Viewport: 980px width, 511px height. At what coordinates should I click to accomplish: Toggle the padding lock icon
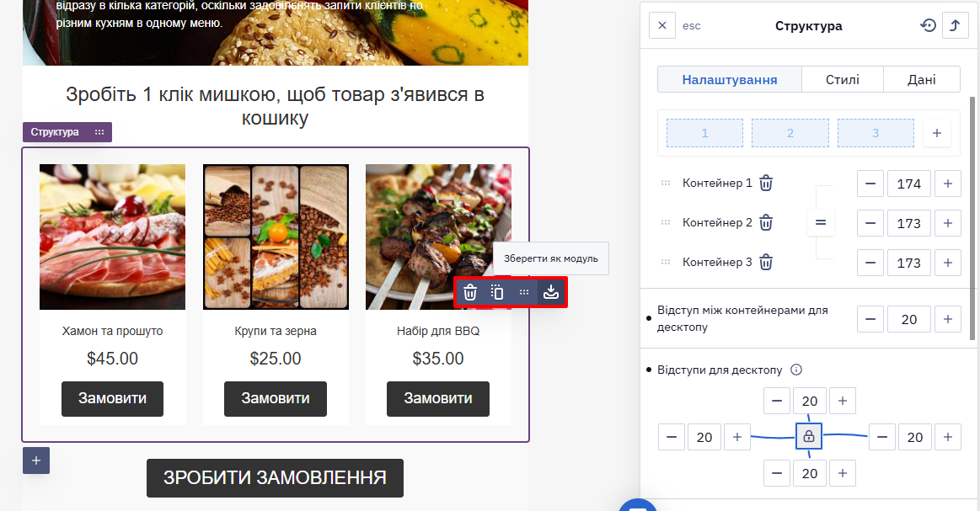809,436
